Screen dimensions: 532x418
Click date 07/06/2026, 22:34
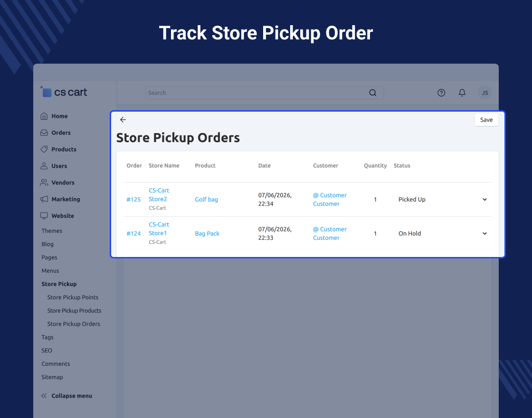[275, 199]
